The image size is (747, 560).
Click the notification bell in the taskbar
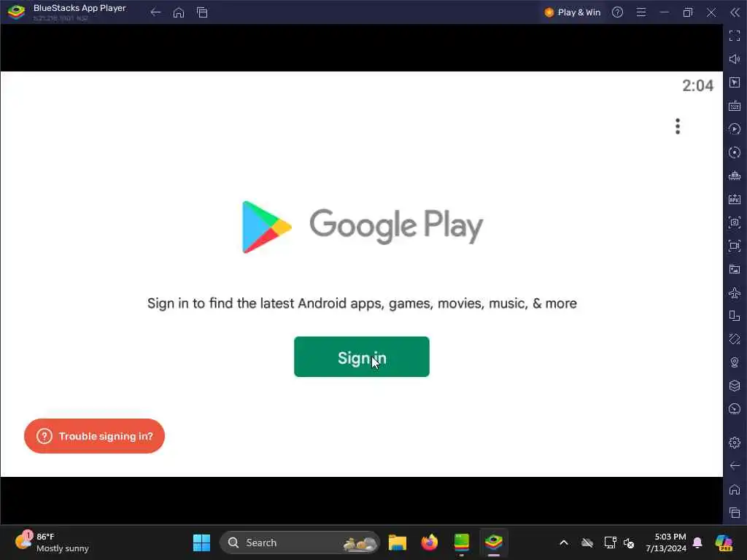click(x=697, y=542)
